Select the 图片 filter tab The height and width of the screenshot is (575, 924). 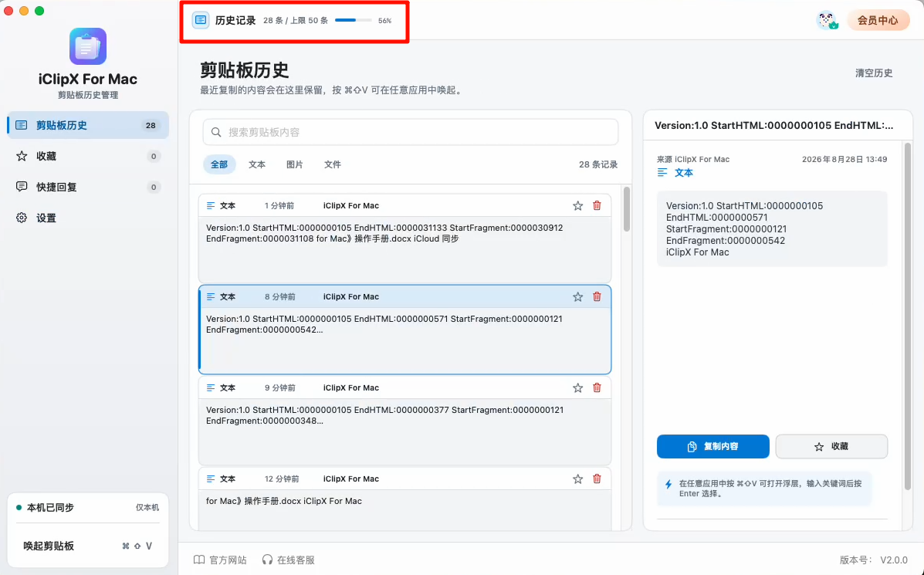(x=295, y=164)
